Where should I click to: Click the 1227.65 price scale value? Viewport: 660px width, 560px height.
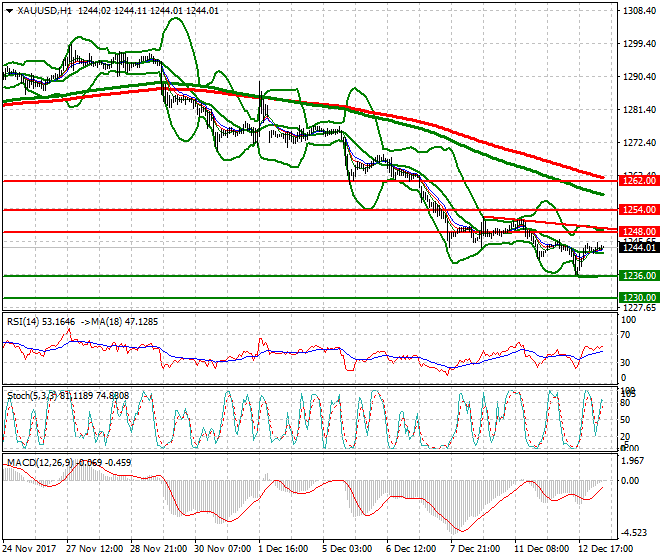639,307
